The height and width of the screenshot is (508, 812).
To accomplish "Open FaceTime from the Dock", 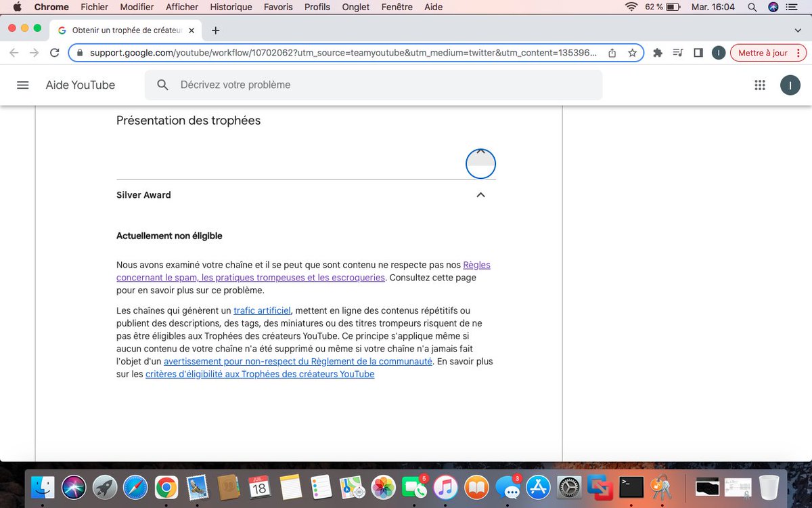I will click(414, 487).
